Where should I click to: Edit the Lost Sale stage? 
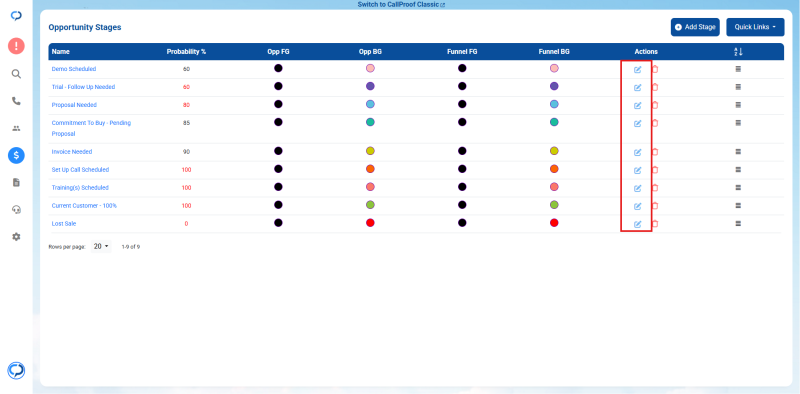[x=637, y=224]
